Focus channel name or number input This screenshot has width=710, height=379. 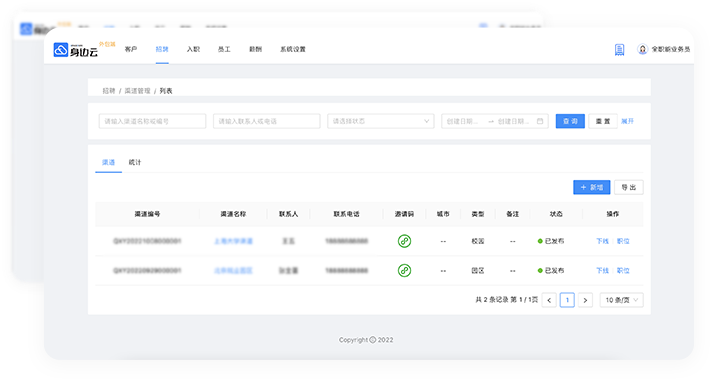pyautogui.click(x=152, y=121)
